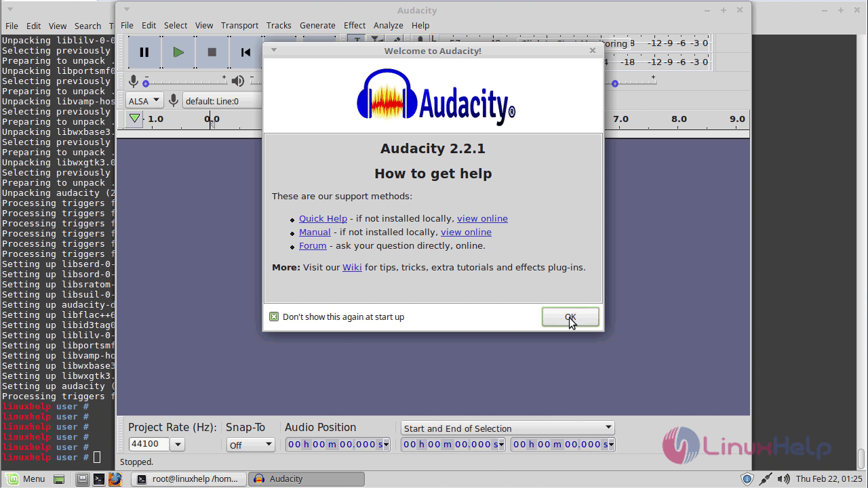
Task: Launch terminal from the panel launcher
Action: (x=99, y=479)
